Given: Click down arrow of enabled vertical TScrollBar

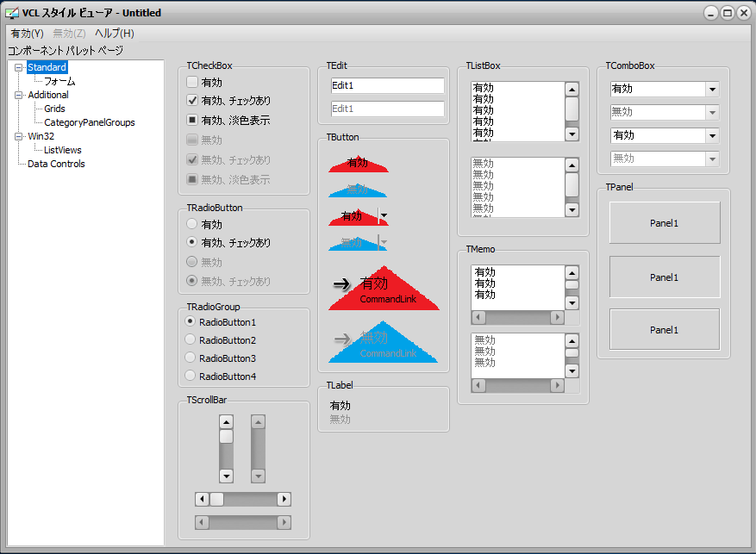Looking at the screenshot, I should (x=226, y=476).
